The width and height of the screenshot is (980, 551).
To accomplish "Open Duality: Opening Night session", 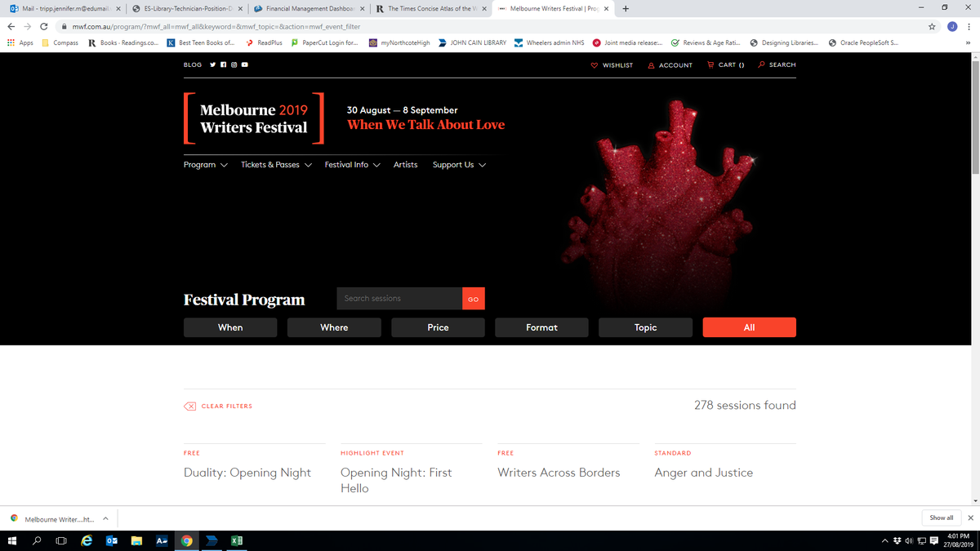I will (x=247, y=473).
